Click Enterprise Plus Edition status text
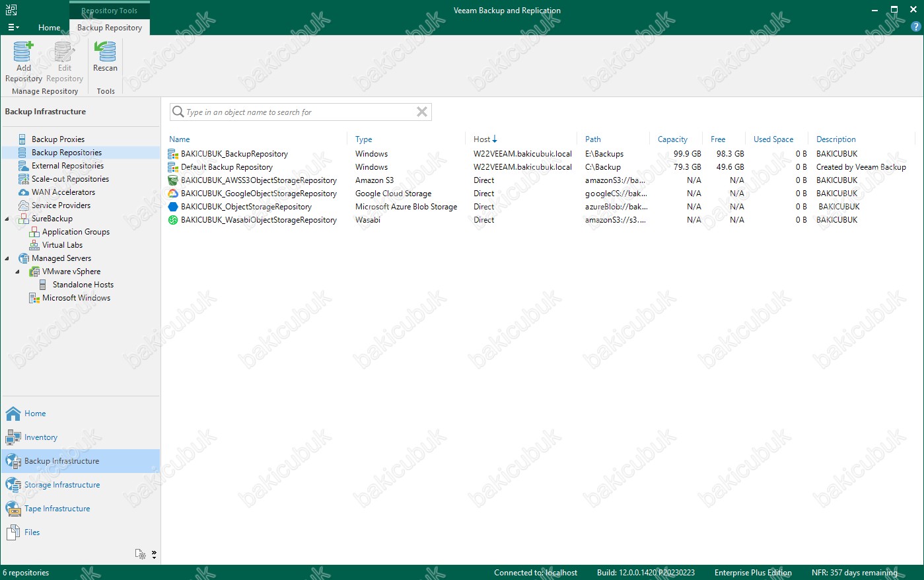The height and width of the screenshot is (580, 924). (753, 573)
